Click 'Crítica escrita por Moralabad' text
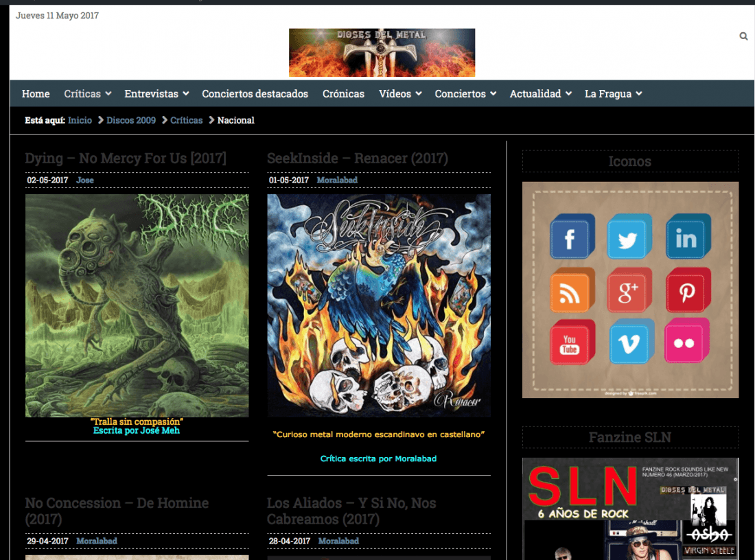This screenshot has width=755, height=560. coord(378,458)
